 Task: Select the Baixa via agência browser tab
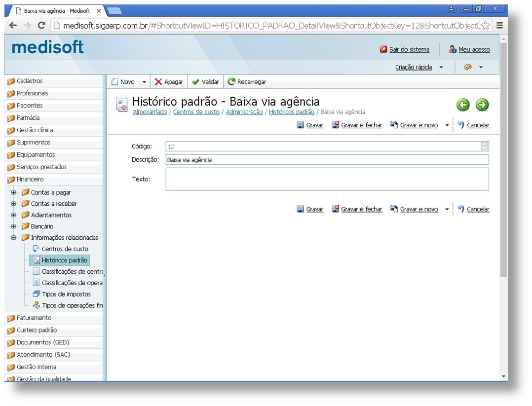click(57, 11)
